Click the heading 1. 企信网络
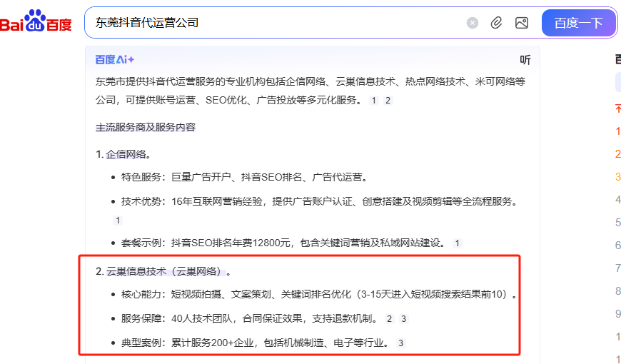This screenshot has width=621, height=364. (x=123, y=154)
